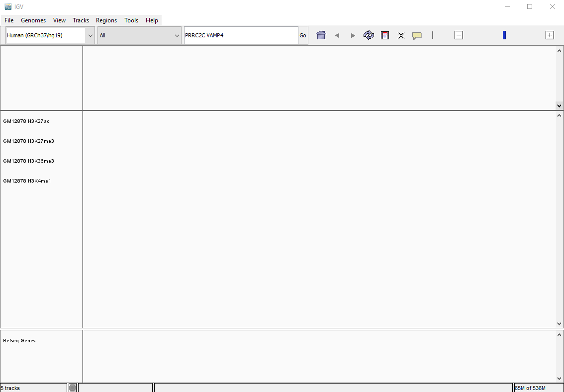Define a region of interest icon

pyautogui.click(x=385, y=35)
